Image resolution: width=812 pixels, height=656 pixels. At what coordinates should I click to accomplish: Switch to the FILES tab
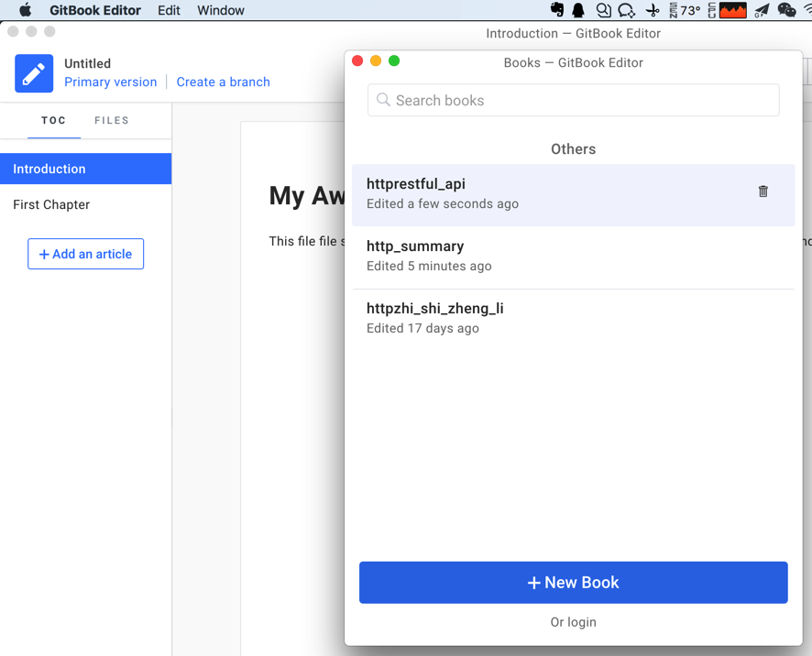[111, 120]
